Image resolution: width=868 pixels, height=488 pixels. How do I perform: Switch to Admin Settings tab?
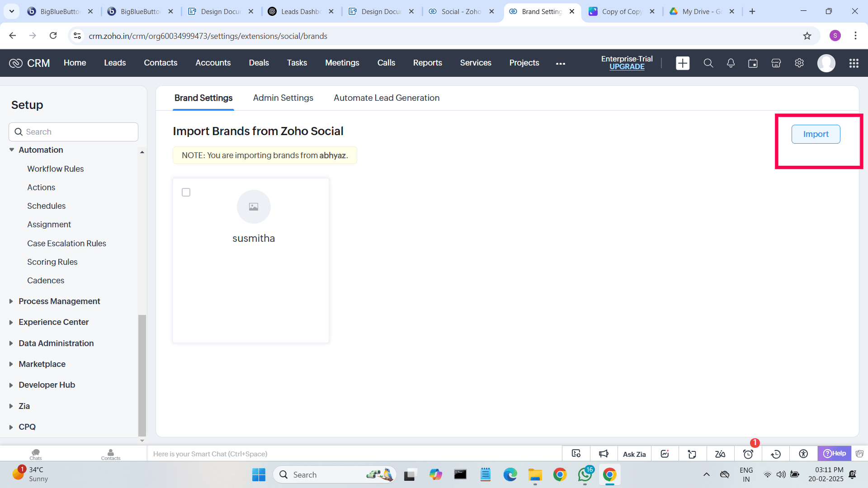click(x=283, y=98)
